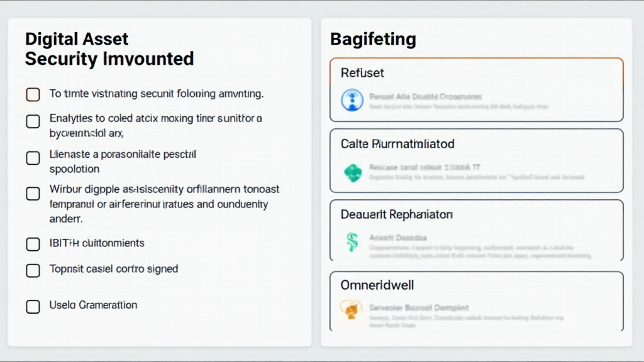Tick the "Enalyties to coled" checkbox
This screenshot has height=362, width=644.
pos(33,121)
